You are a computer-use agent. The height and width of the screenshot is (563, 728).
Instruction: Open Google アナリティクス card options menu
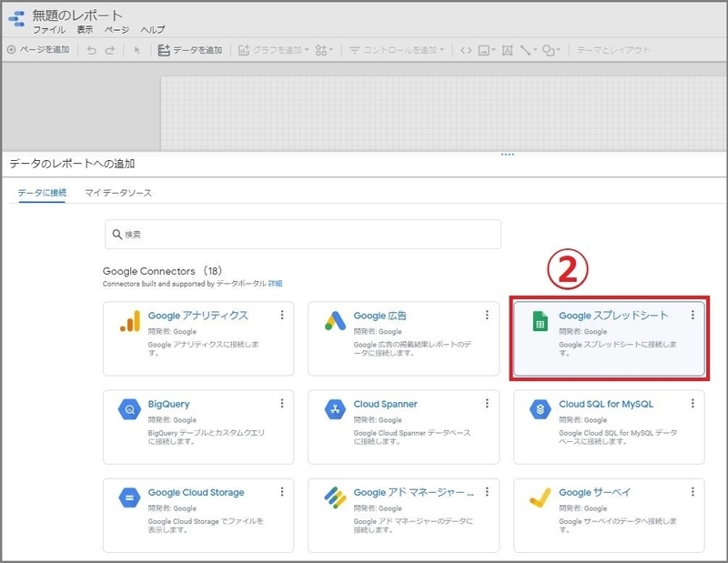point(282,315)
